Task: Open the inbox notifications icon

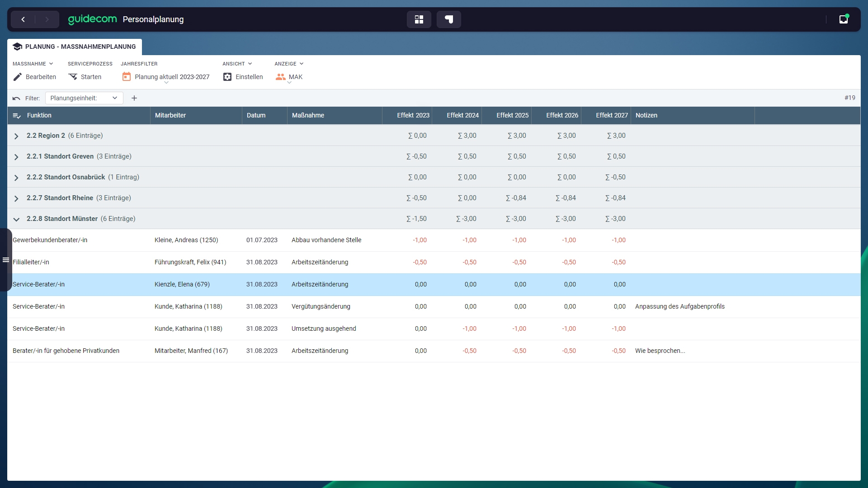Action: tap(843, 19)
